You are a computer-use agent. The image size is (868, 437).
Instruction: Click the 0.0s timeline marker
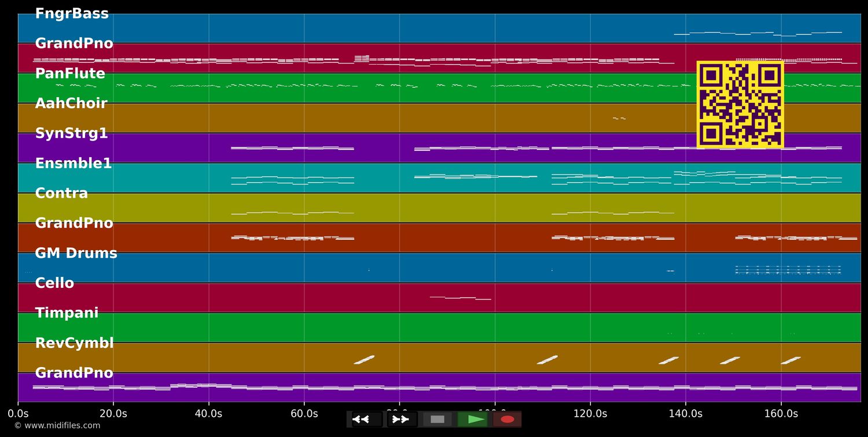pos(19,413)
